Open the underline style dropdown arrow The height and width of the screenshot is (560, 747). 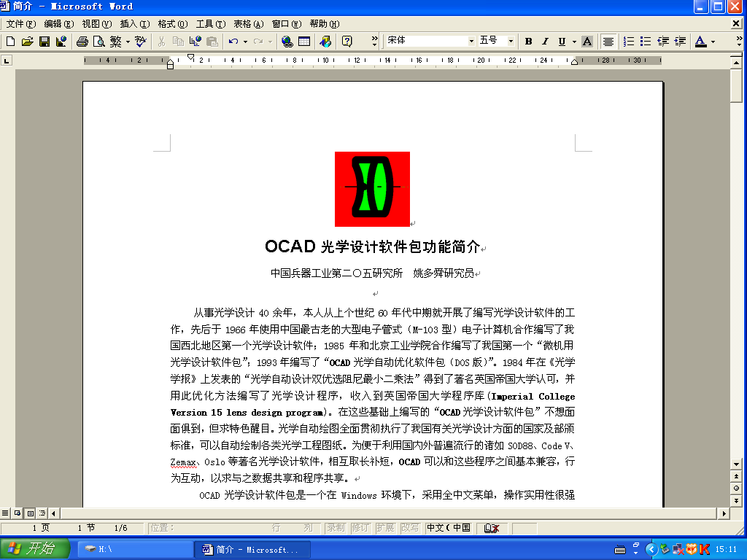tap(574, 42)
